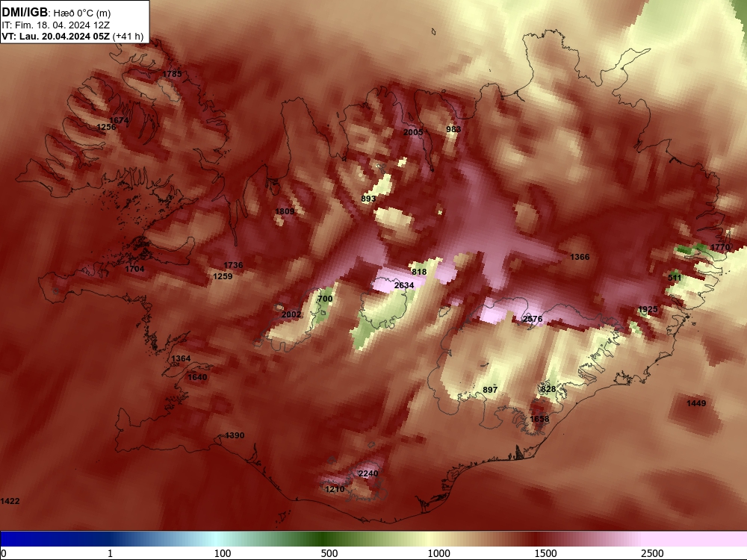The width and height of the screenshot is (747, 560).
Task: Click the 1449 height label
Action: 696,403
